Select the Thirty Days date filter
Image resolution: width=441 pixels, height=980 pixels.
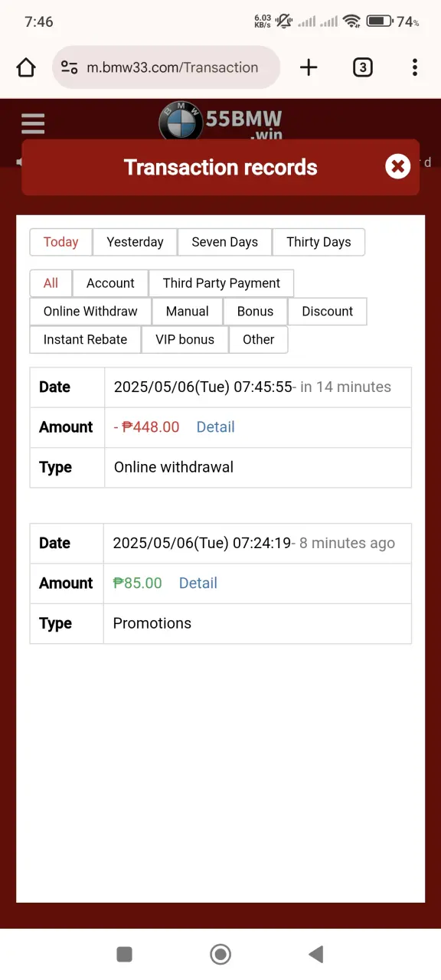pyautogui.click(x=318, y=242)
